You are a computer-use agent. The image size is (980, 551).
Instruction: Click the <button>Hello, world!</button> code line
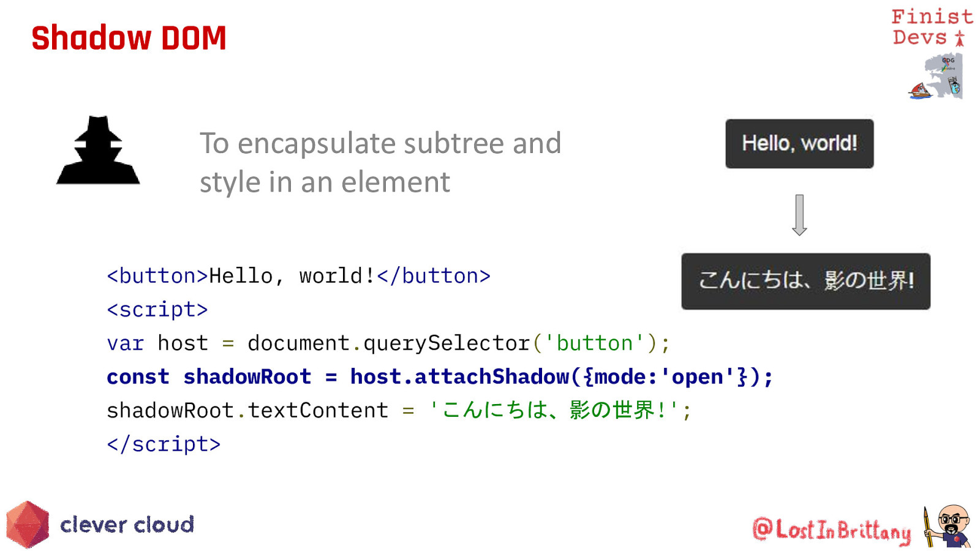pyautogui.click(x=298, y=276)
